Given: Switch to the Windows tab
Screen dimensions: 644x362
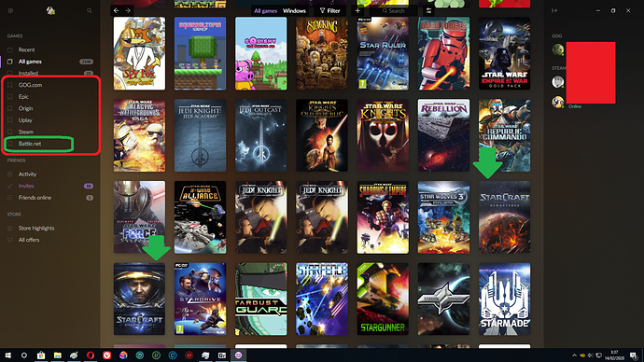Looking at the screenshot, I should pyautogui.click(x=294, y=11).
